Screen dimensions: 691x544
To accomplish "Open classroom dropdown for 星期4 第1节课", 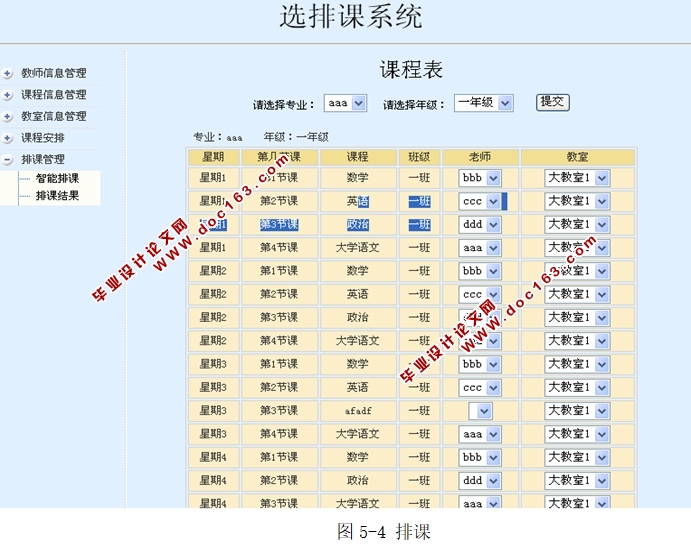I will [x=577, y=458].
